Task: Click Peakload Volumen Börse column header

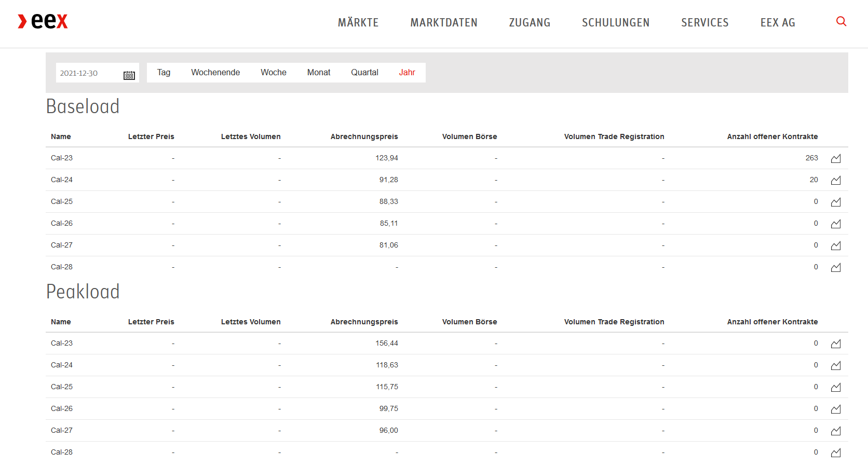Action: pos(469,322)
